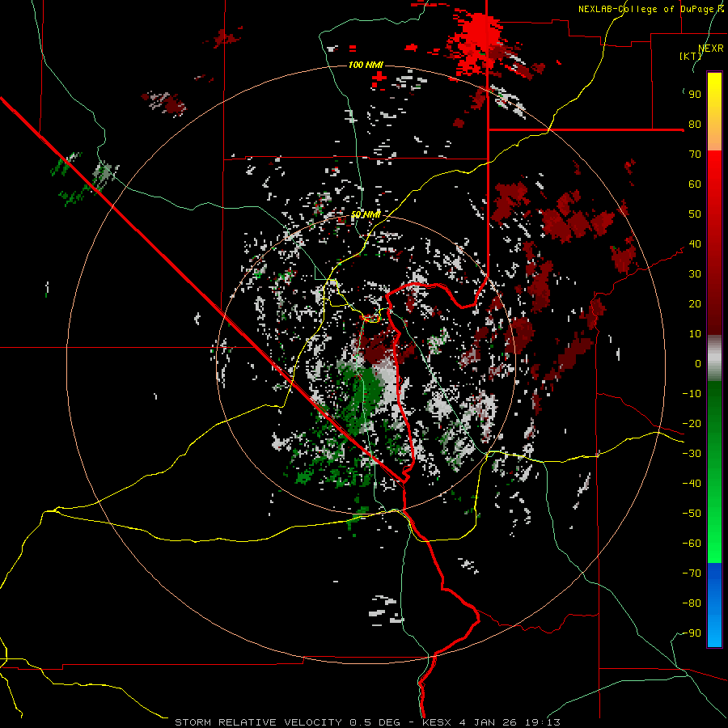Click the -70 value on the velocity scale
The height and width of the screenshot is (728, 728).
pyautogui.click(x=692, y=574)
